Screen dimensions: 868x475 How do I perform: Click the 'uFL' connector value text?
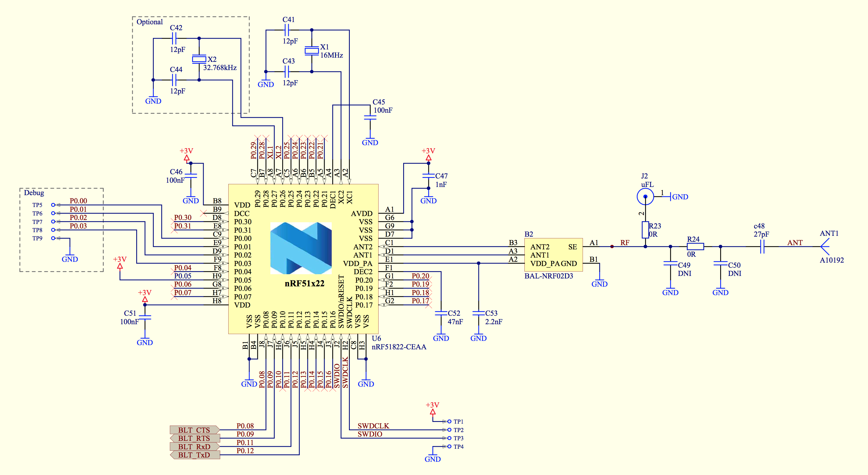[x=647, y=185]
